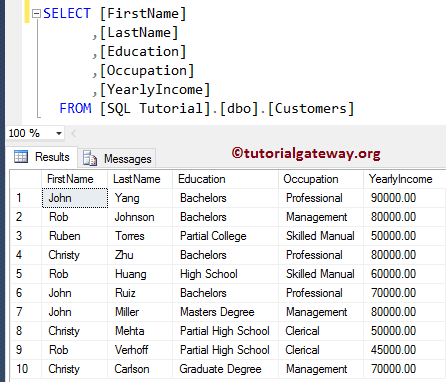
Task: Click the Graduate Degree education cell
Action: 226,369
